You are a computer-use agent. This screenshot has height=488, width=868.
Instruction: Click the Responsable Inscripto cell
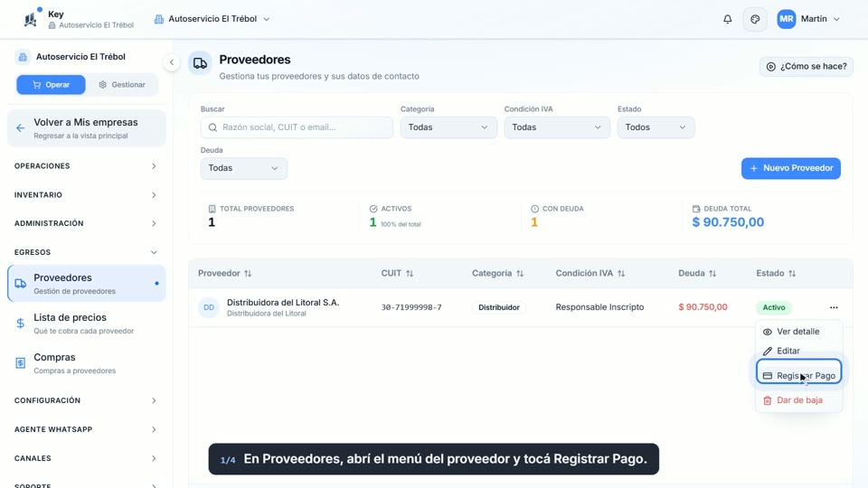point(599,307)
